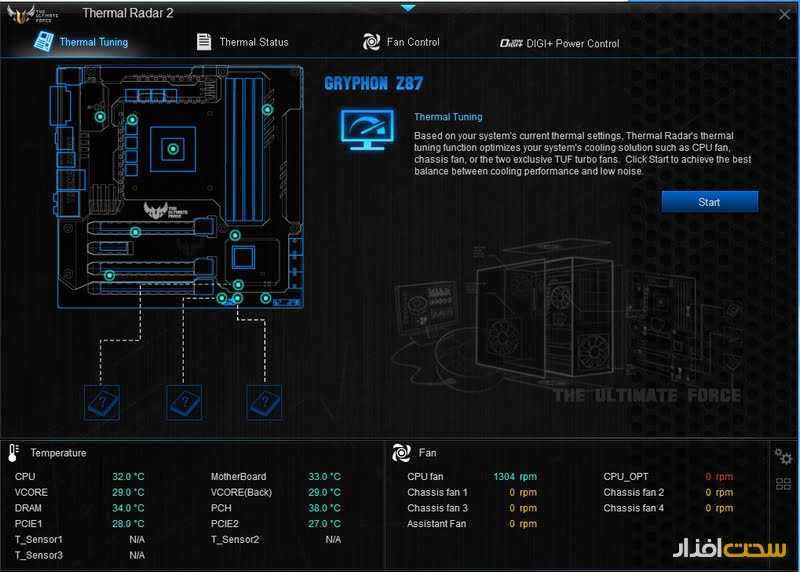Close the Thermal Radar 2 window
The image size is (800, 572).
pyautogui.click(x=782, y=13)
